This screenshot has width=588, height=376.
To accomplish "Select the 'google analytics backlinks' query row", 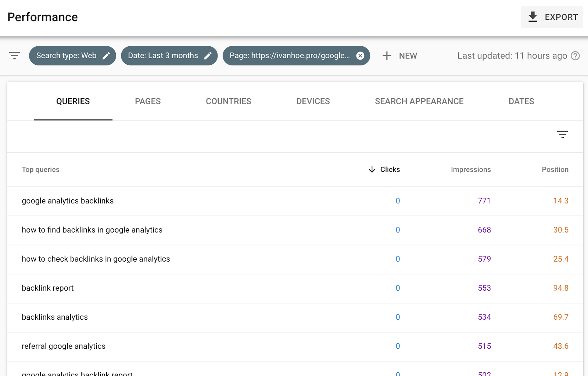I will (68, 201).
